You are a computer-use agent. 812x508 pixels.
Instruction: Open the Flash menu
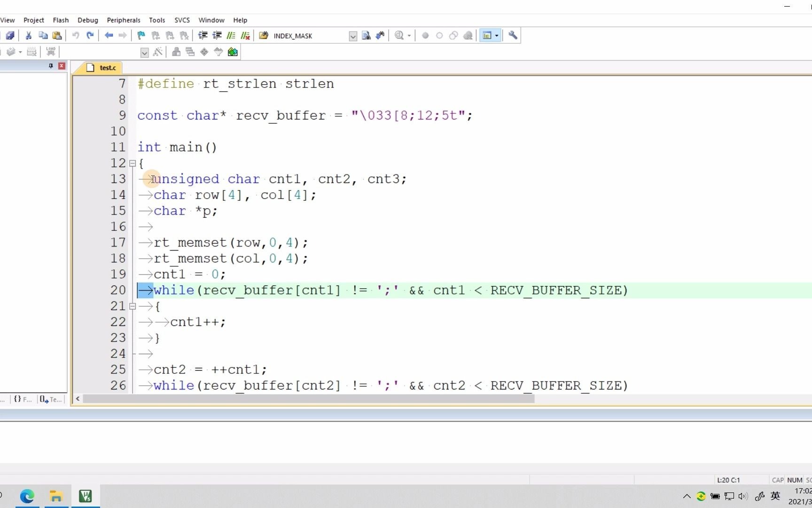click(61, 20)
